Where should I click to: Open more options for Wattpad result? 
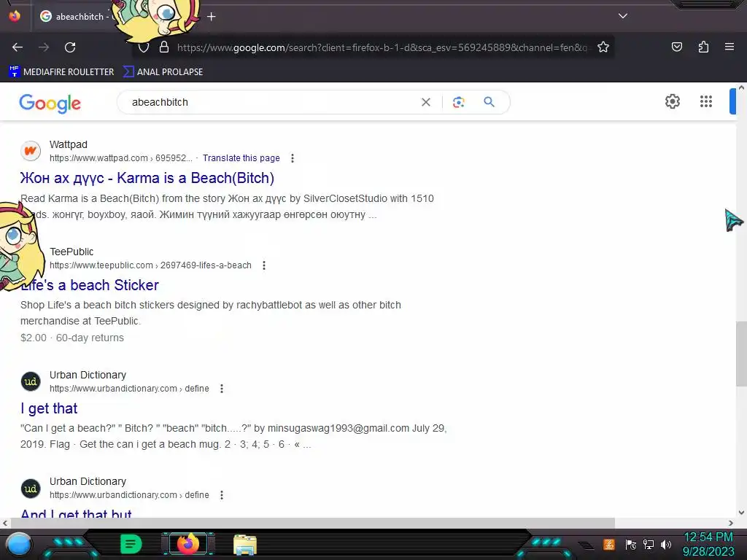coord(293,158)
